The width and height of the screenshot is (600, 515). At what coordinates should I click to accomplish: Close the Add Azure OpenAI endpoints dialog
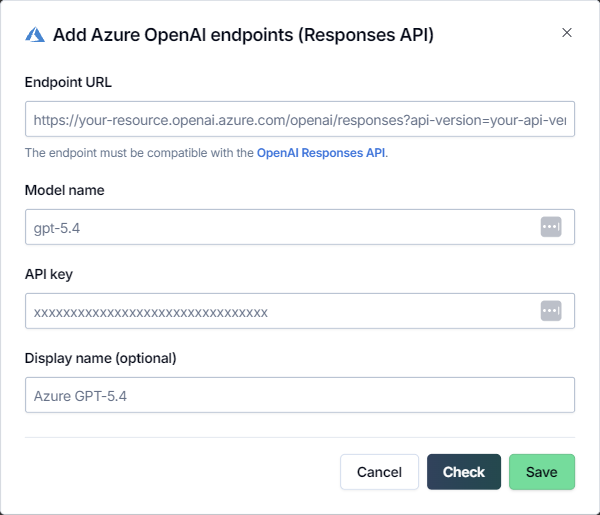coord(567,33)
